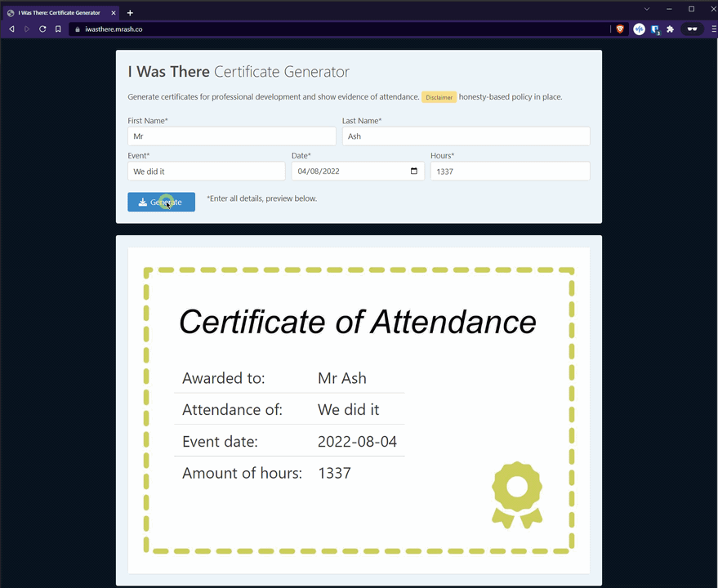The width and height of the screenshot is (718, 588).
Task: Click the yellow Disclaimer badge
Action: point(439,97)
